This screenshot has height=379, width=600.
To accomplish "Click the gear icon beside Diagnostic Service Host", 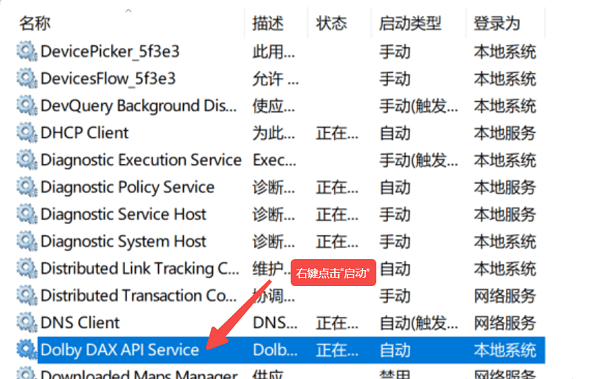I will [27, 214].
